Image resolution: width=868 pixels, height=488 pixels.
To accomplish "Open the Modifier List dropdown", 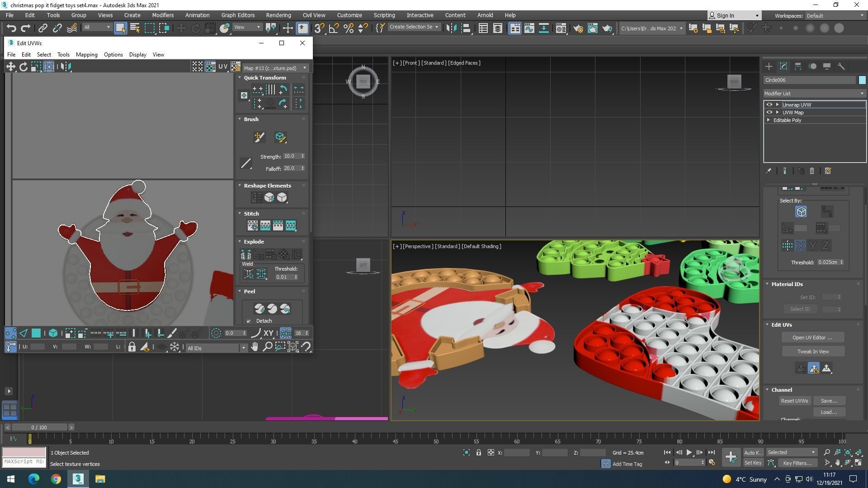I will (x=814, y=94).
